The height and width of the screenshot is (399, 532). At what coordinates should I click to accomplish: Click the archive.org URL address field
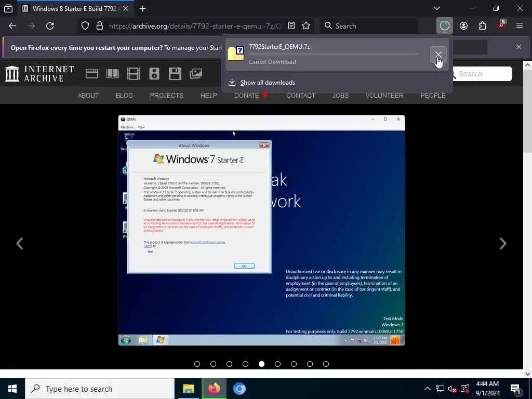pyautogui.click(x=195, y=26)
